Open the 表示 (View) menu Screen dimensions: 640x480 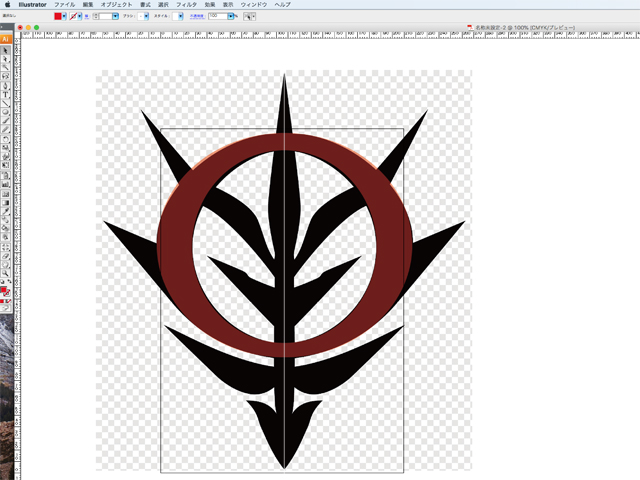coord(228,4)
